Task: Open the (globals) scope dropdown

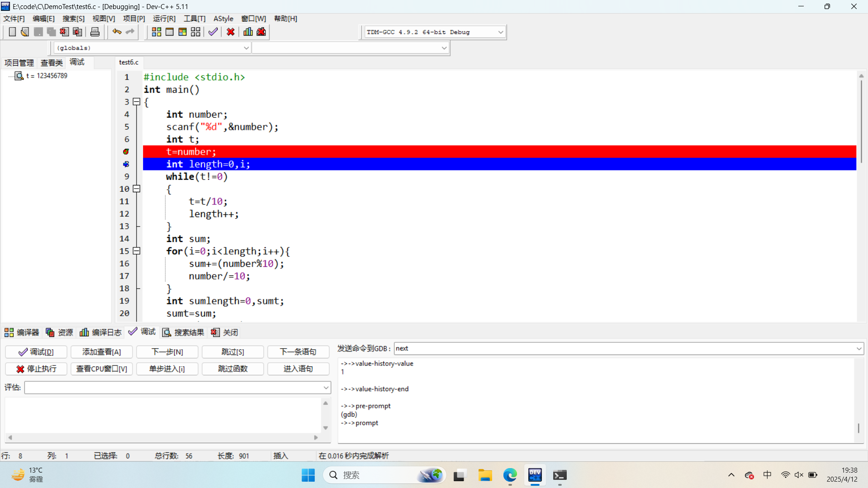Action: [246, 48]
